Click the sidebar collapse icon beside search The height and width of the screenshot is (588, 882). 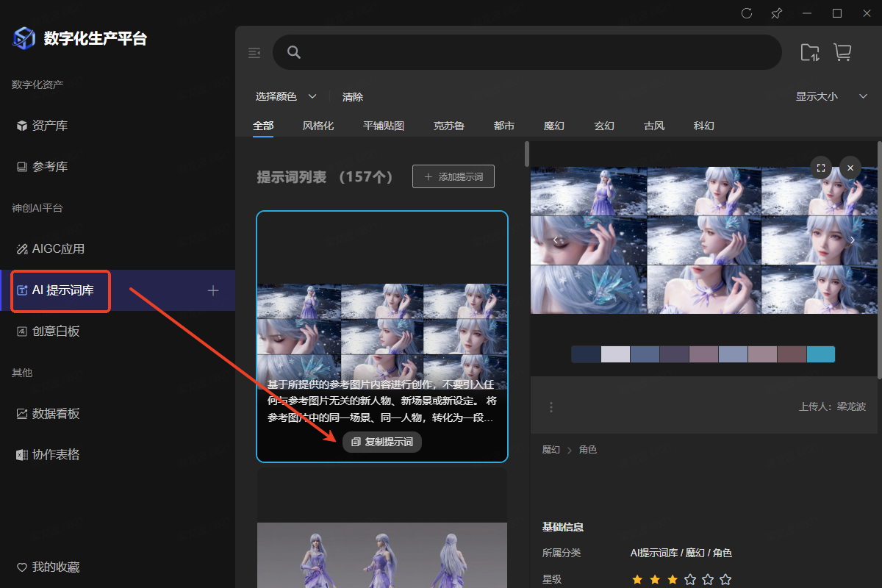[254, 52]
